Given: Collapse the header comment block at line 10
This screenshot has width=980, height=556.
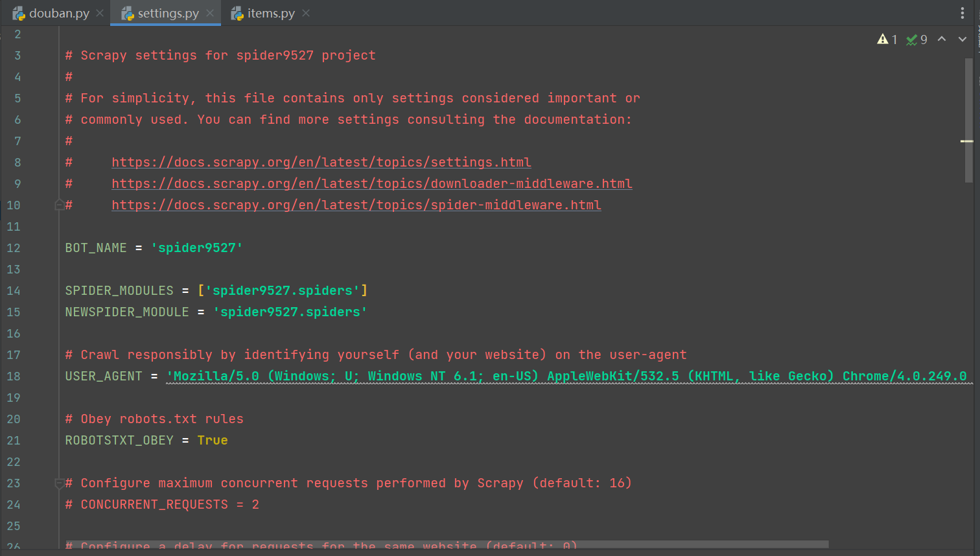Looking at the screenshot, I should pos(59,205).
